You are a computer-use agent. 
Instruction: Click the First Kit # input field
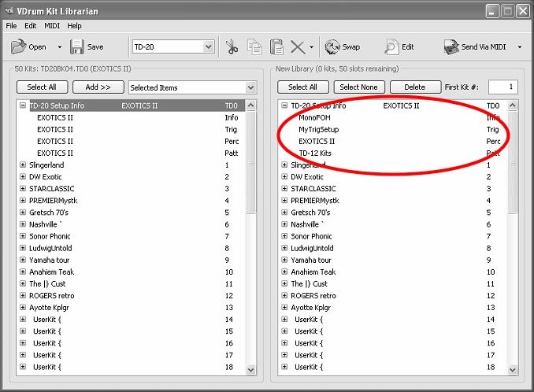point(502,87)
